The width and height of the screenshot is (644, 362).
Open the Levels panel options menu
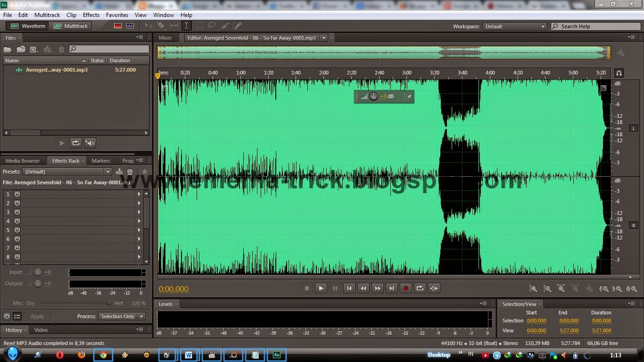[483, 304]
